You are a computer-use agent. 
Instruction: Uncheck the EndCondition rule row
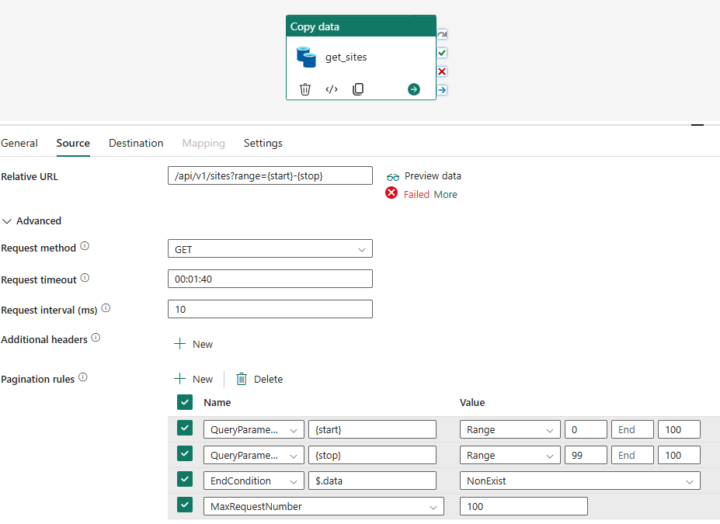point(185,479)
